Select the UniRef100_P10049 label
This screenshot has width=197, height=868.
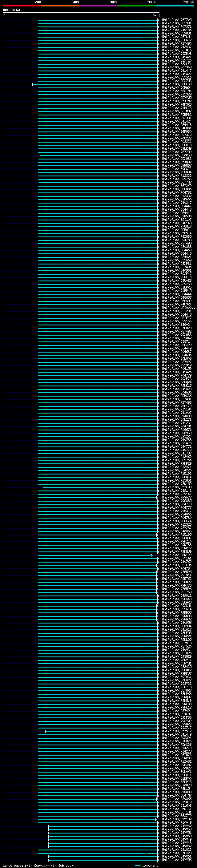point(177,822)
